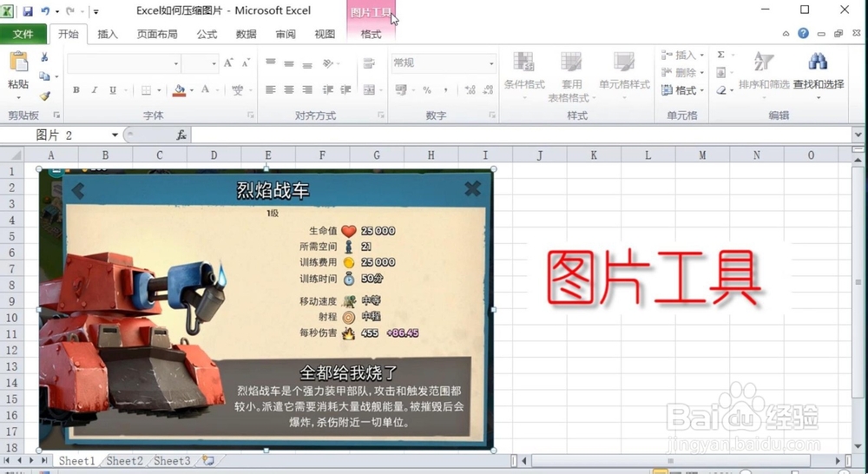Image resolution: width=868 pixels, height=474 pixels.
Task: Expand the font name dropdown
Action: click(176, 63)
